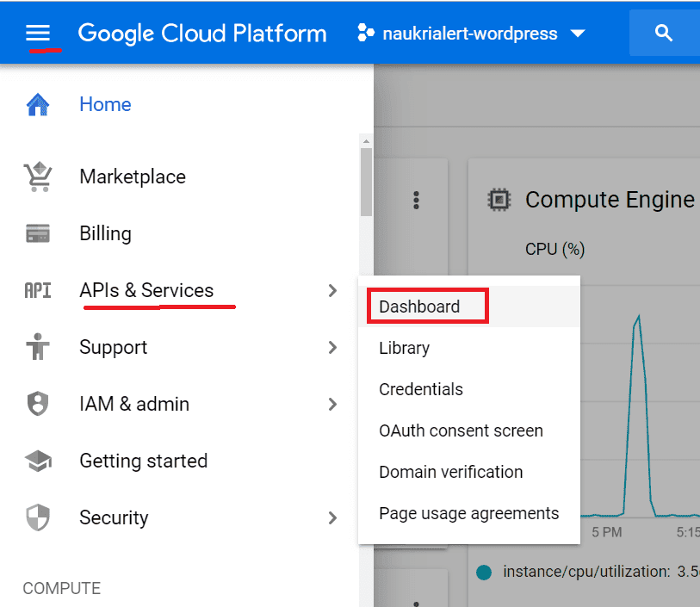Click the Support person icon
700x607 pixels.
tap(38, 348)
